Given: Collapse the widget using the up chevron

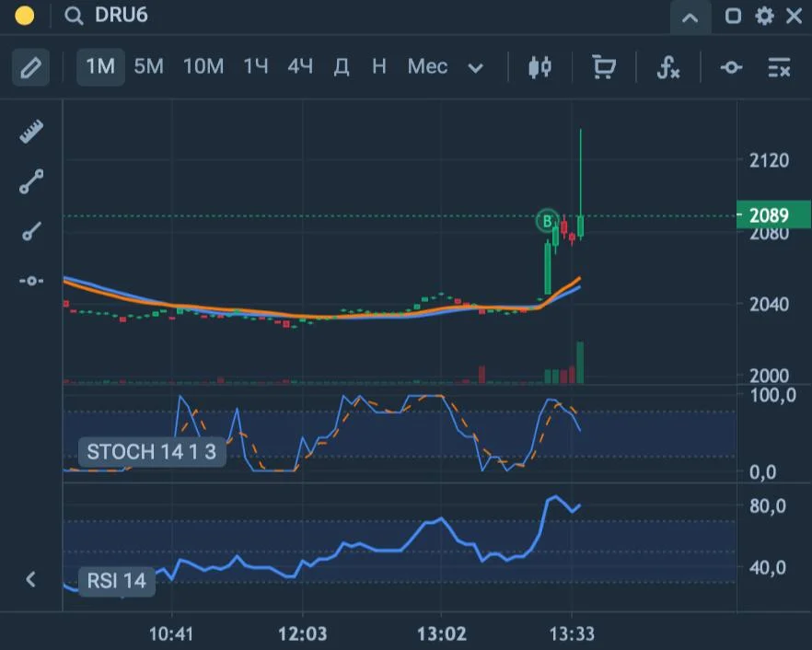Looking at the screenshot, I should click(x=690, y=18).
